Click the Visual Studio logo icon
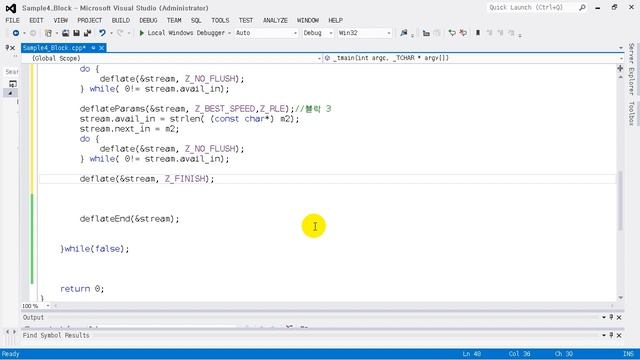This screenshot has height=360, width=640. tap(11, 8)
